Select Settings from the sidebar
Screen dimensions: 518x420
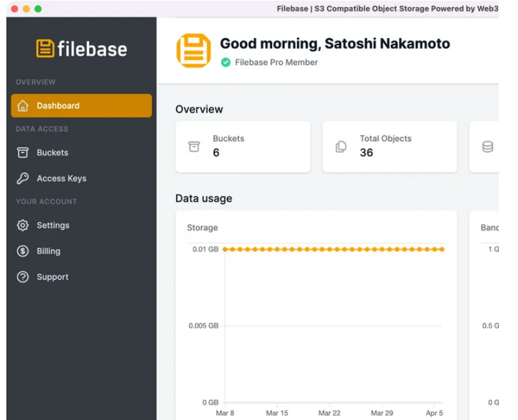click(53, 226)
